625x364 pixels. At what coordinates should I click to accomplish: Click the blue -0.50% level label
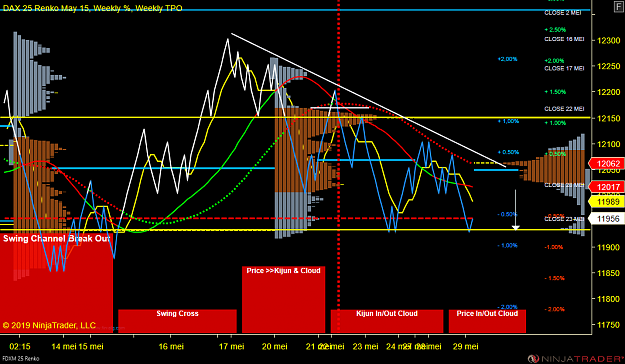pos(507,214)
